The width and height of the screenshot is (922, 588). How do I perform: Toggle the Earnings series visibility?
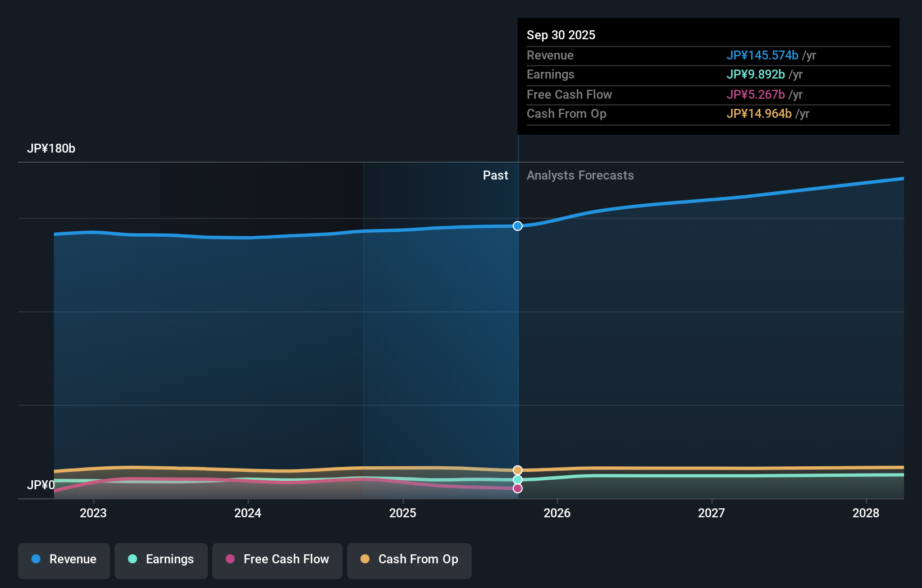(x=161, y=559)
